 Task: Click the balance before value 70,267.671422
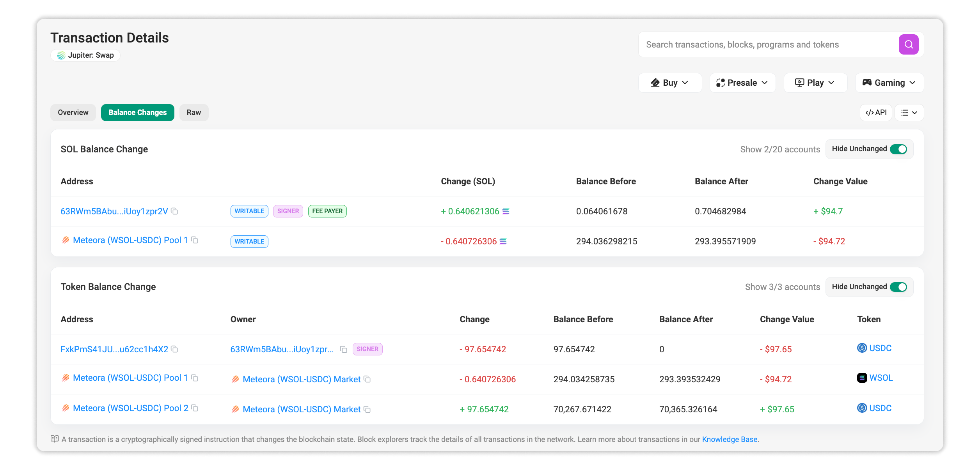pos(582,410)
